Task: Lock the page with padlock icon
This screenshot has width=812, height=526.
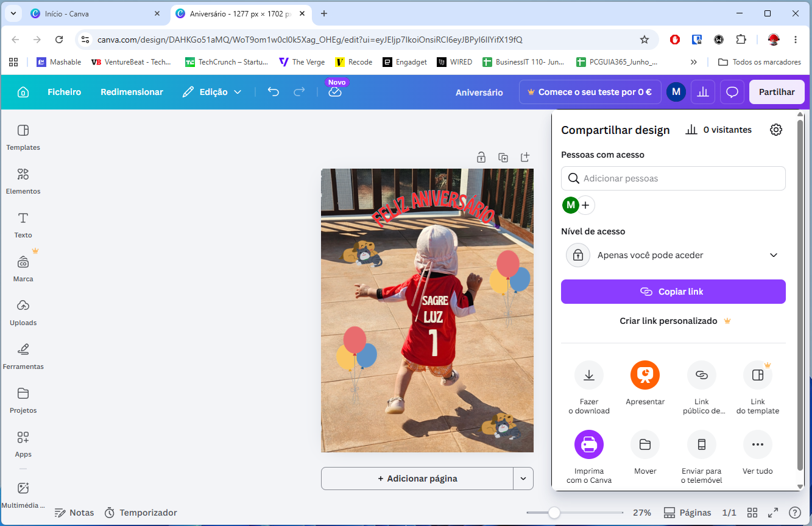Action: 481,157
